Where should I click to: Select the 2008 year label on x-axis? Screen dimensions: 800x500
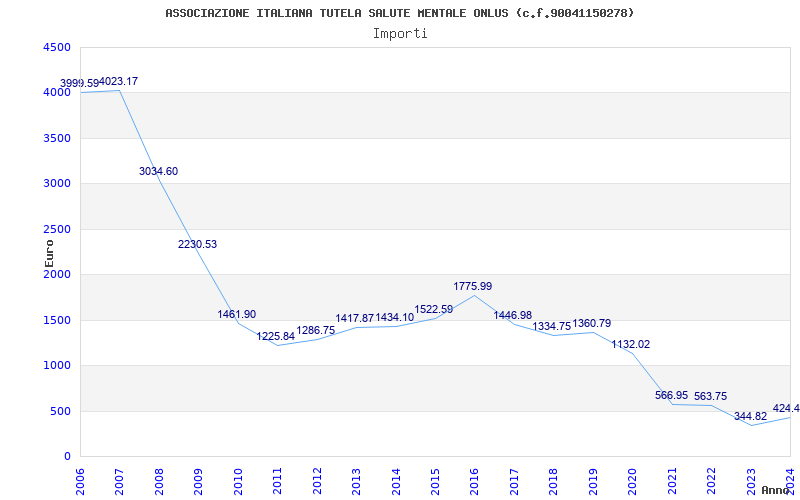click(159, 481)
